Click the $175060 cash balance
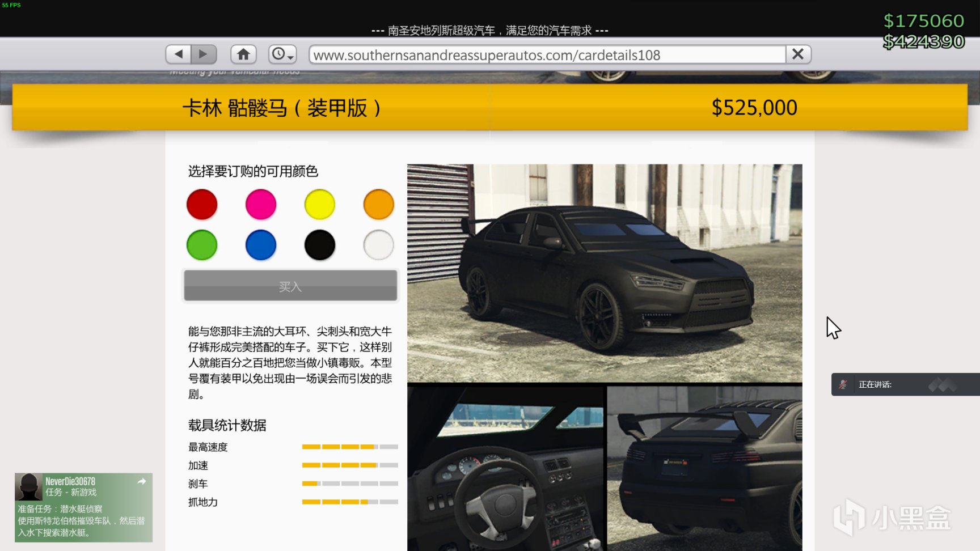 tap(924, 21)
